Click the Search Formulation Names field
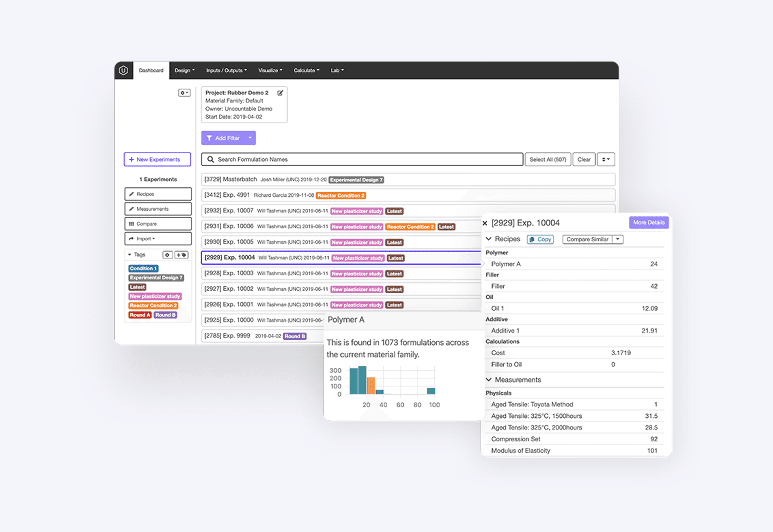773x532 pixels. (x=362, y=159)
